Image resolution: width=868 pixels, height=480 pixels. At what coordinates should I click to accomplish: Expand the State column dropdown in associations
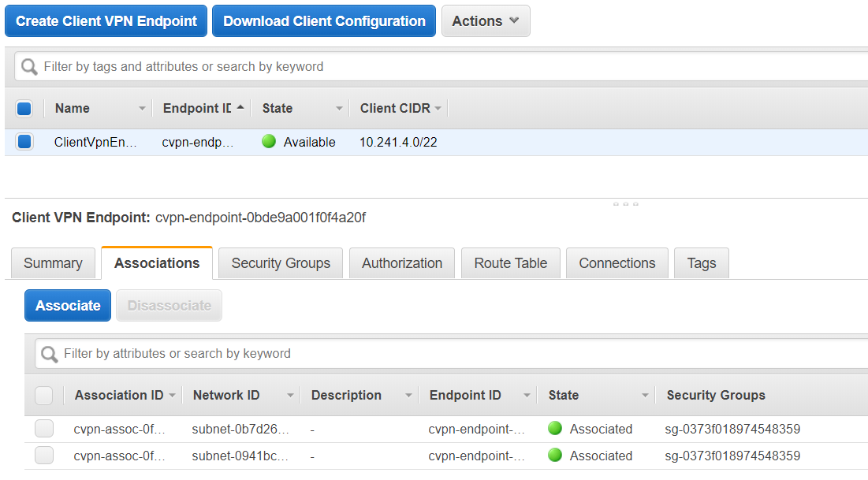645,396
